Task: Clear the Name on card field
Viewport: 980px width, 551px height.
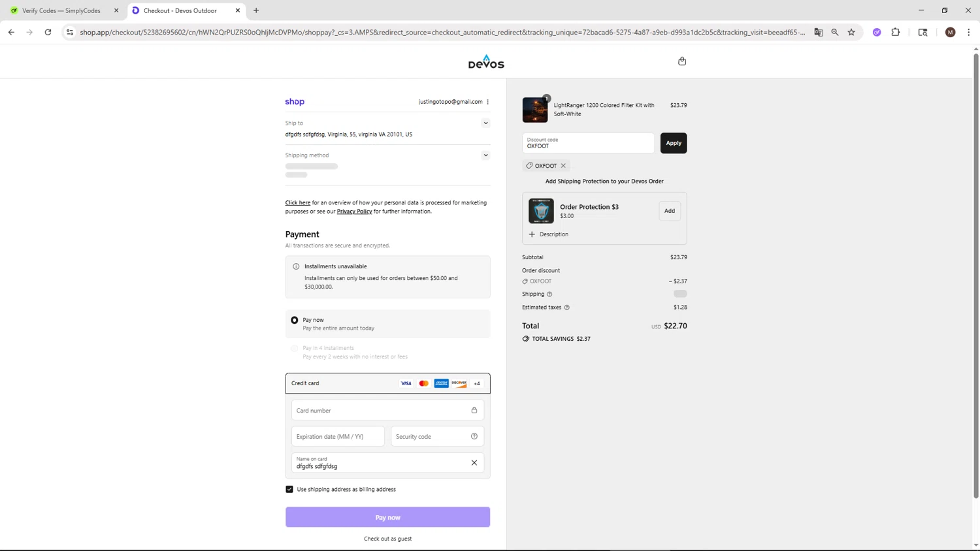Action: 474,463
